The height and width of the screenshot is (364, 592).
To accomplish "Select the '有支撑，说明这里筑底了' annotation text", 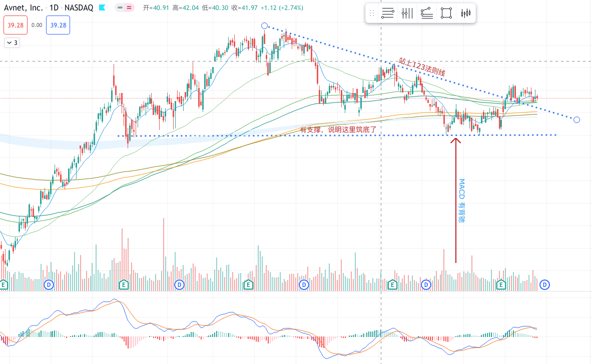I will (338, 129).
